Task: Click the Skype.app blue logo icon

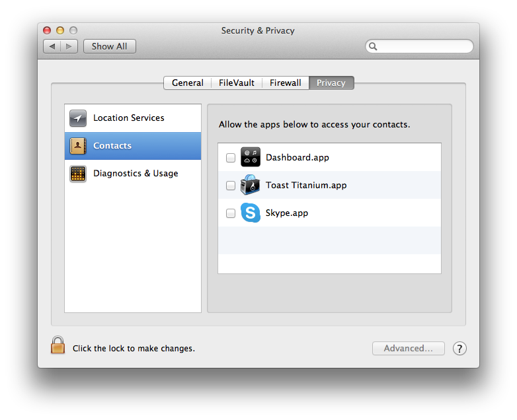Action: pos(251,213)
